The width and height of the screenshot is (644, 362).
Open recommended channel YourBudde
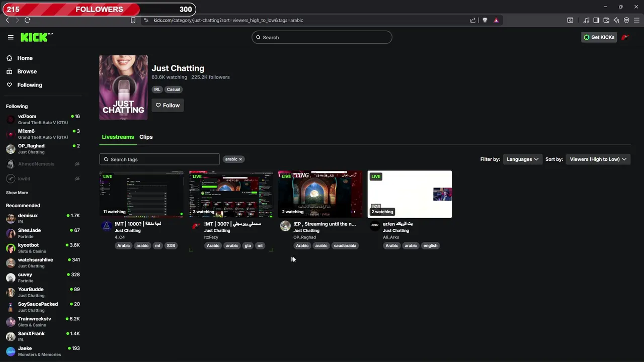[x=43, y=292]
